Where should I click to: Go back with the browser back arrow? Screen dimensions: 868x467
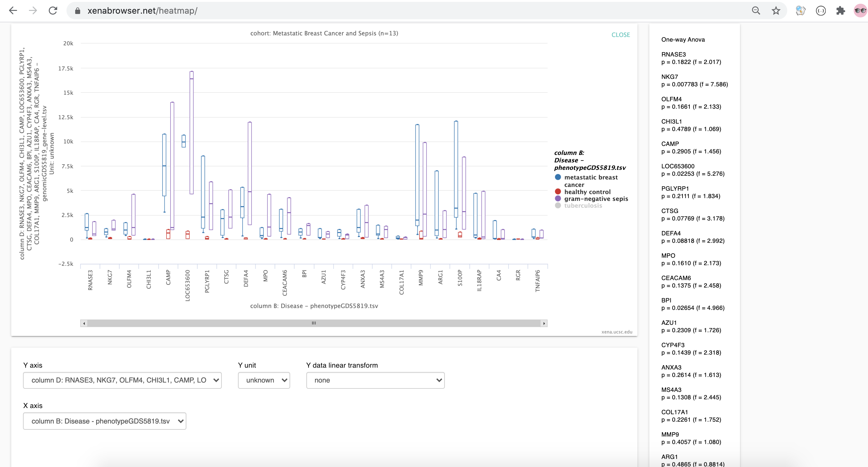[13, 11]
